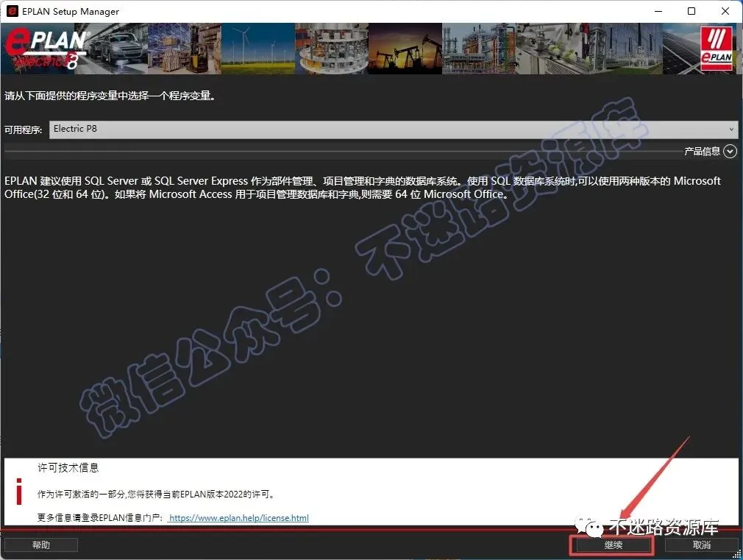The image size is (743, 560).
Task: Maximize the EPLAN Setup Manager window
Action: point(692,11)
